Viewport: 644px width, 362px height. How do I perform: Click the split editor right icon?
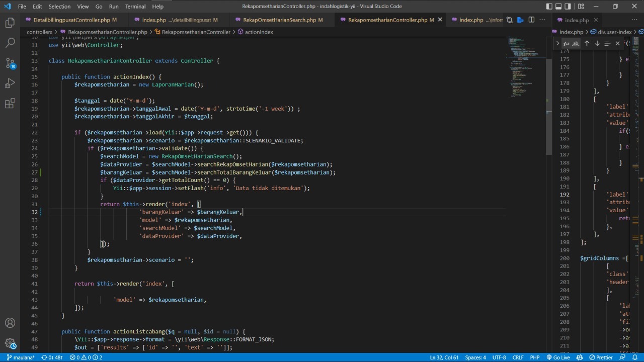point(531,20)
